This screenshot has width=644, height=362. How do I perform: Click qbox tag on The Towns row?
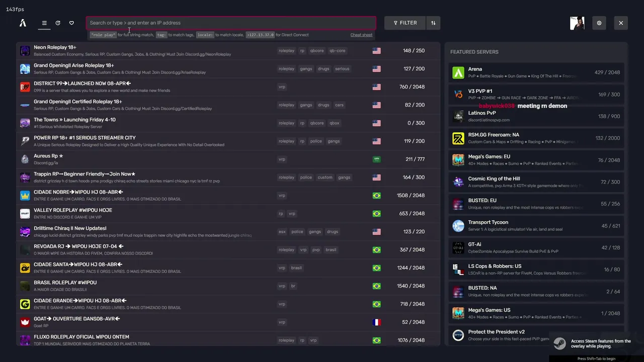(x=334, y=123)
